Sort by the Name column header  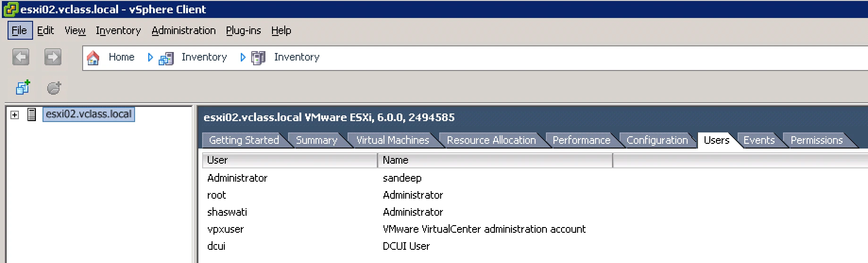[495, 160]
